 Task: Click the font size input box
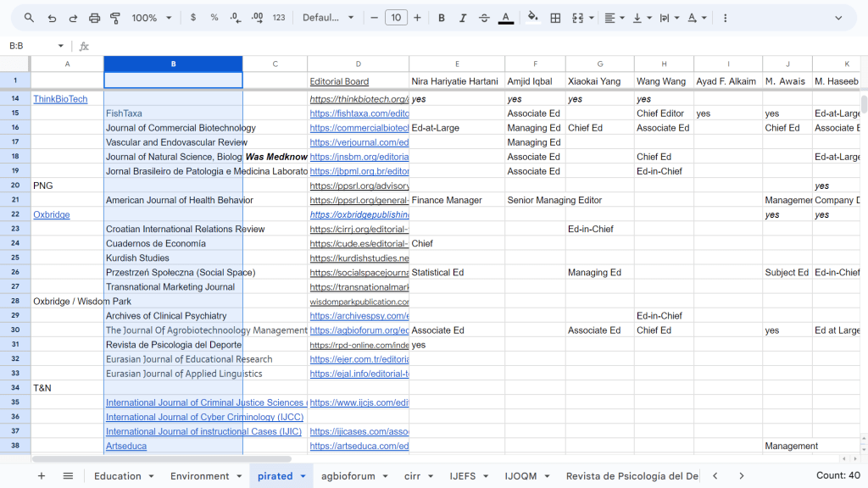click(x=396, y=18)
